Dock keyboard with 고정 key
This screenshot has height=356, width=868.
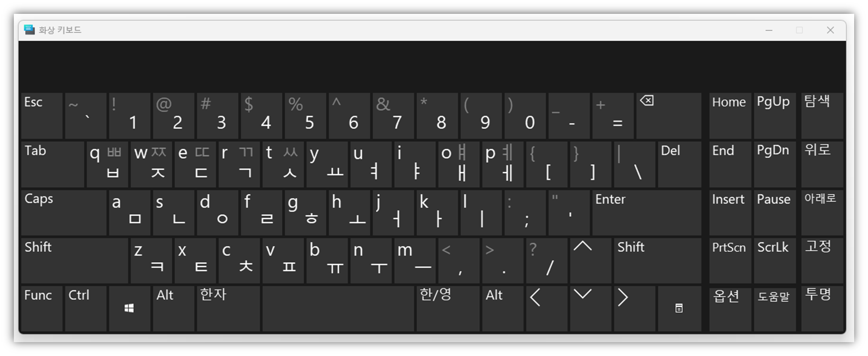point(822,260)
